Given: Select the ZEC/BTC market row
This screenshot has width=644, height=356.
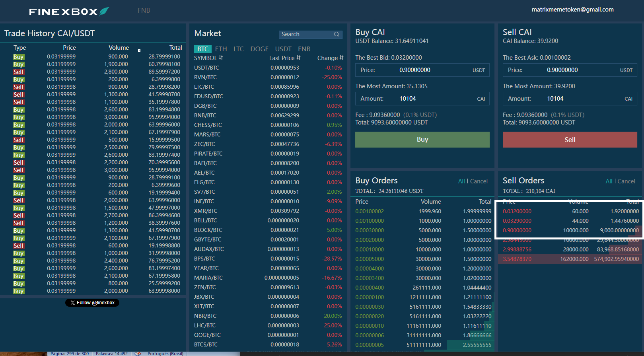Looking at the screenshot, I should pyautogui.click(x=268, y=144).
